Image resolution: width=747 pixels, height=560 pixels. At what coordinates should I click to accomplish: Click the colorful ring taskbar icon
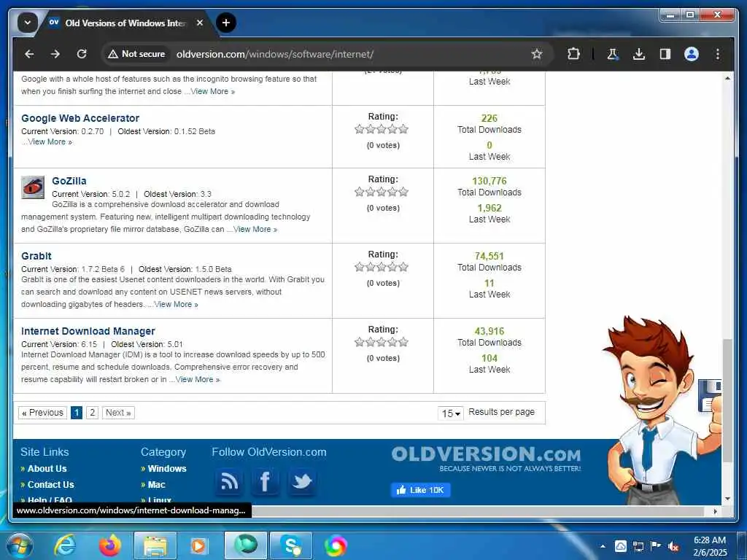[x=336, y=545]
